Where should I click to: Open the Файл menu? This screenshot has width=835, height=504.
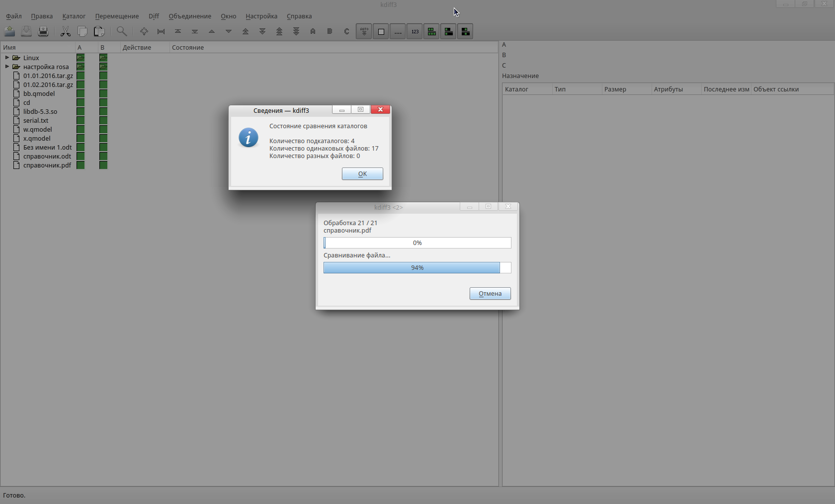(x=14, y=16)
